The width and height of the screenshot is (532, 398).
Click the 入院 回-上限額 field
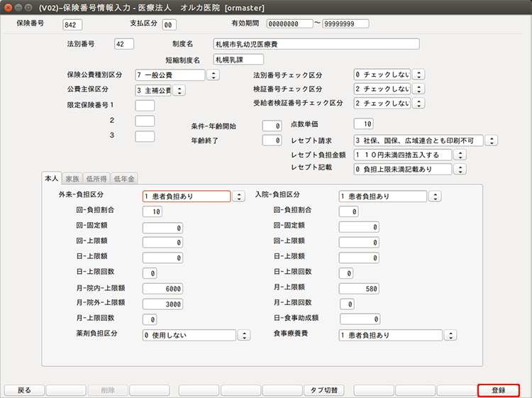tap(359, 243)
